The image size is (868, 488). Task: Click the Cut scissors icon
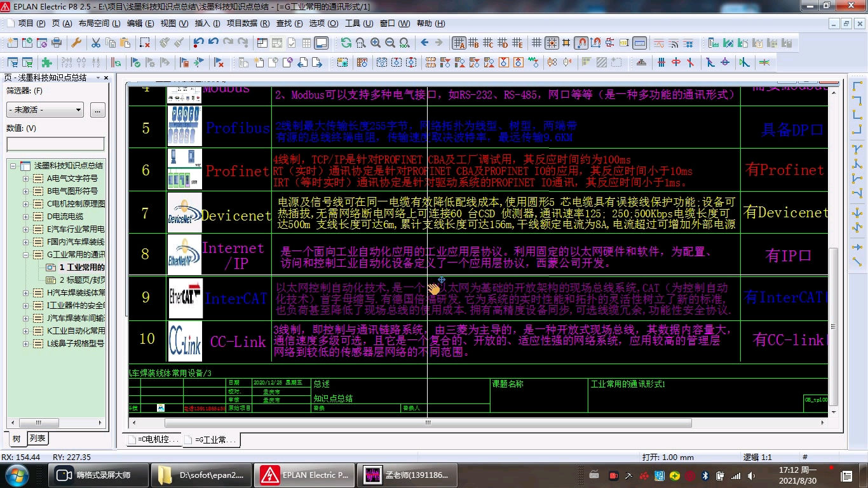[x=96, y=43]
